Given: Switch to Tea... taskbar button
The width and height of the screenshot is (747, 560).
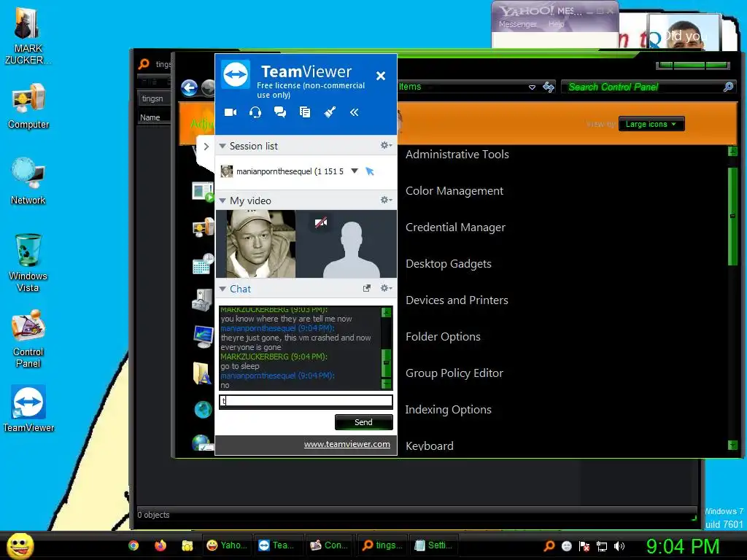Looking at the screenshot, I should coord(279,545).
